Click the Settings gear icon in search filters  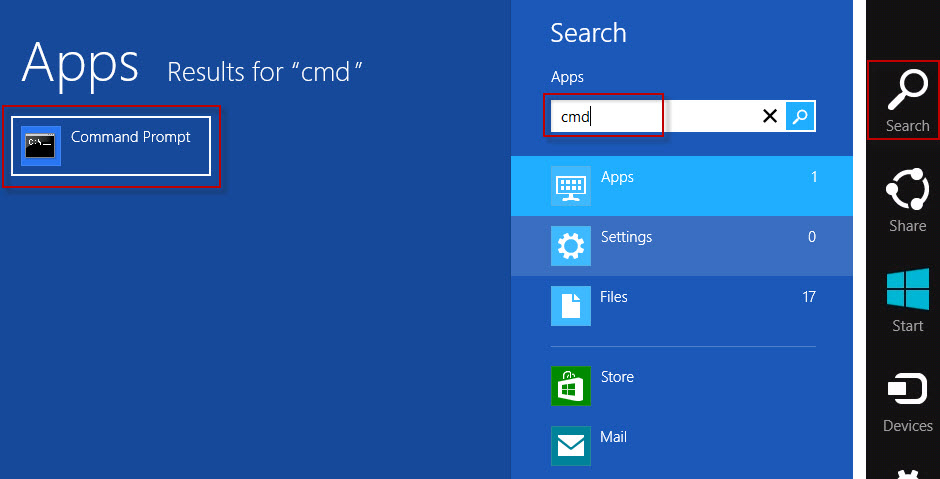(x=570, y=246)
